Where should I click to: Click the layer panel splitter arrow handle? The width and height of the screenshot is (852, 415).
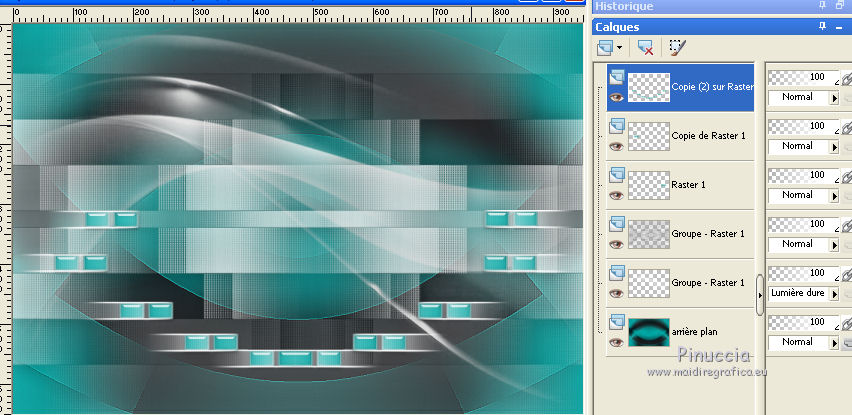[x=760, y=294]
